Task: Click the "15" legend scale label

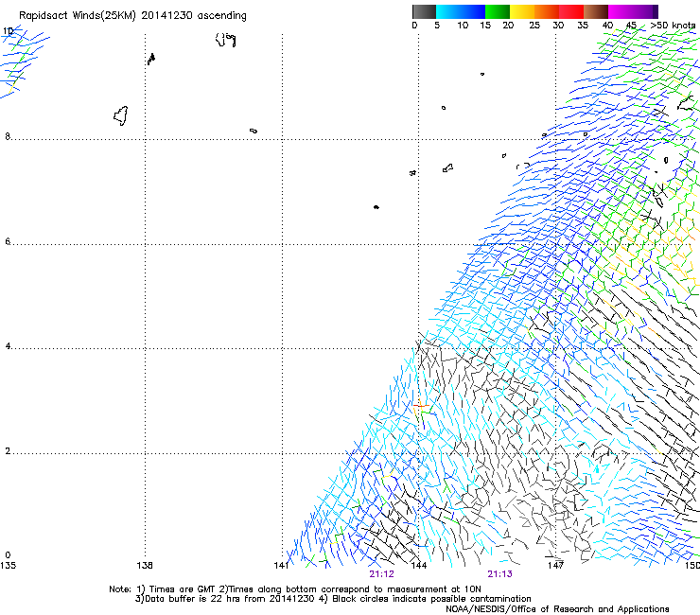Action: click(x=485, y=26)
